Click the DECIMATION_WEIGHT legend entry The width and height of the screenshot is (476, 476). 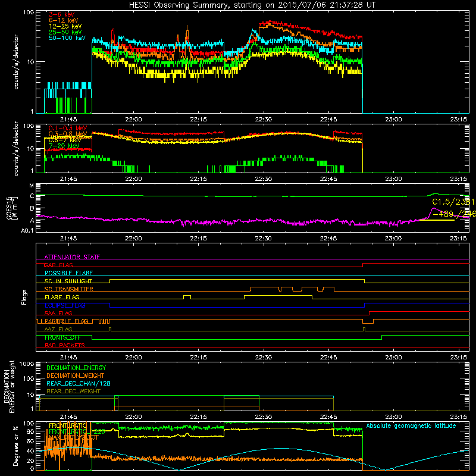tap(76, 375)
